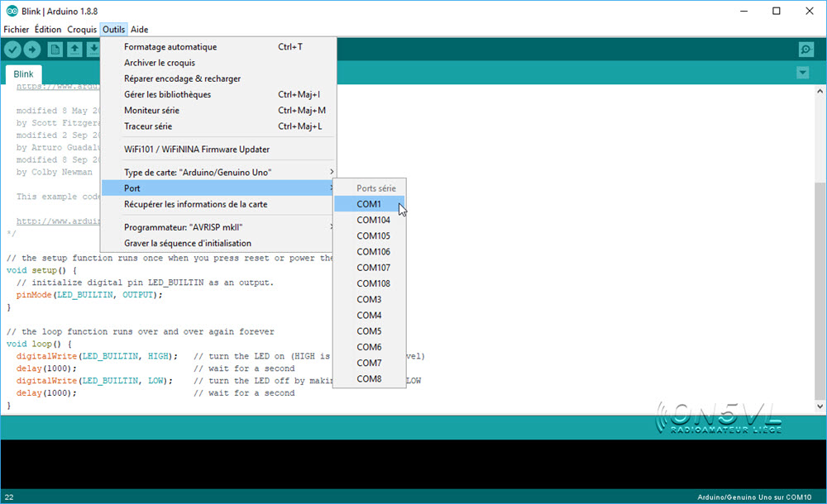The height and width of the screenshot is (504, 827).
Task: Click the editor scrollbar up arrow
Action: (820, 91)
